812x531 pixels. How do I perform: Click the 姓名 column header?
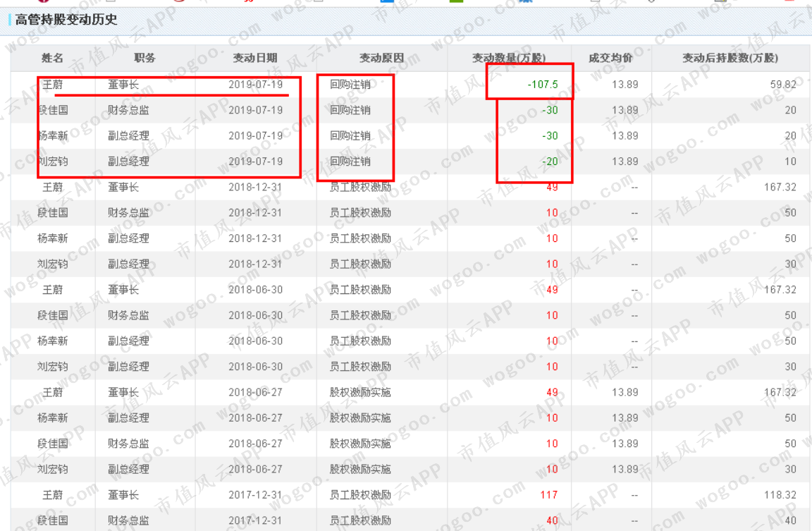52,58
